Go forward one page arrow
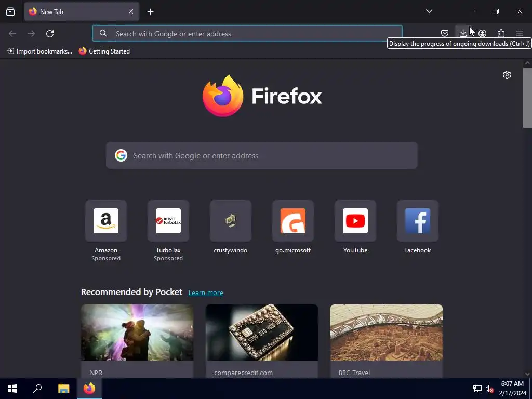This screenshot has width=532, height=399. click(x=31, y=34)
